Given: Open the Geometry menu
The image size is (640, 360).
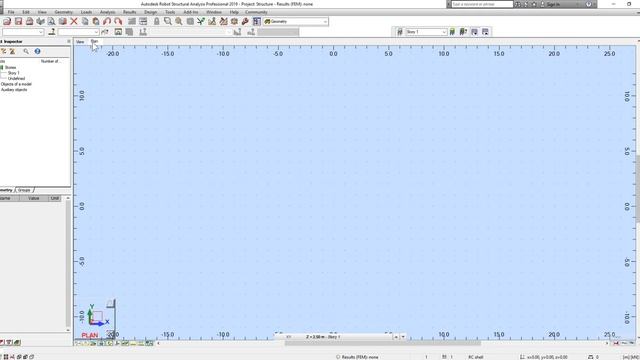Looking at the screenshot, I should pyautogui.click(x=64, y=12).
